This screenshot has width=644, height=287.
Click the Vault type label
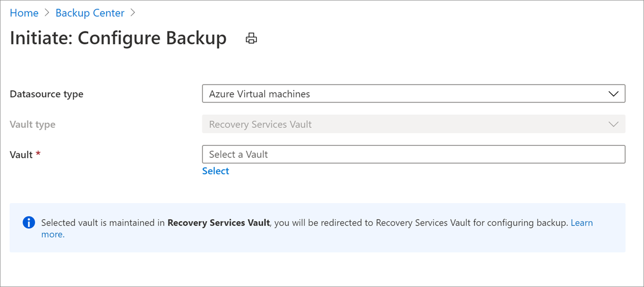point(33,124)
